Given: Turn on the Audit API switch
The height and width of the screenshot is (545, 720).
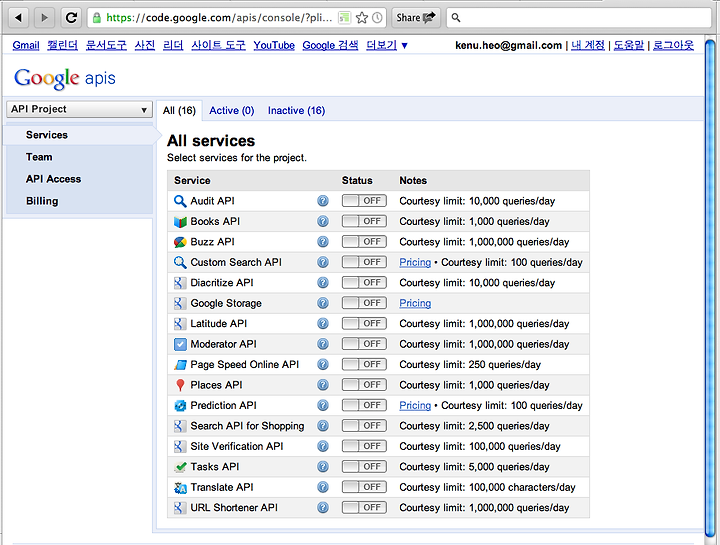Looking at the screenshot, I should tap(364, 201).
